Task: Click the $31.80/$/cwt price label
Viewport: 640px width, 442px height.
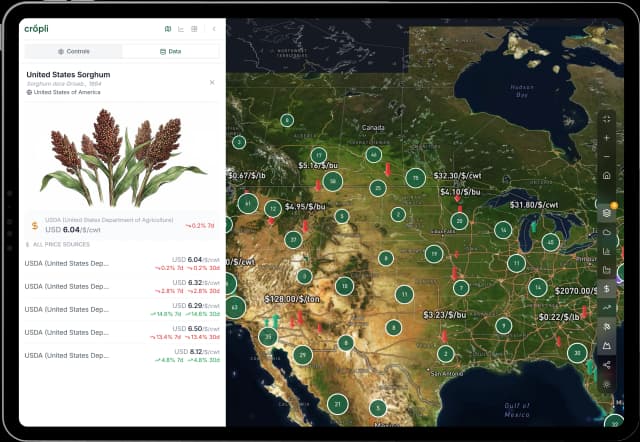Action: pyautogui.click(x=534, y=205)
